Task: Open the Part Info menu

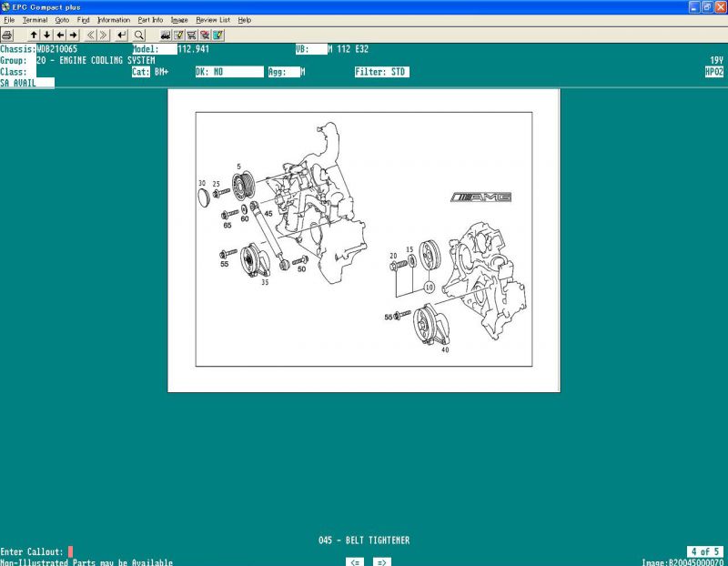Action: click(x=150, y=19)
